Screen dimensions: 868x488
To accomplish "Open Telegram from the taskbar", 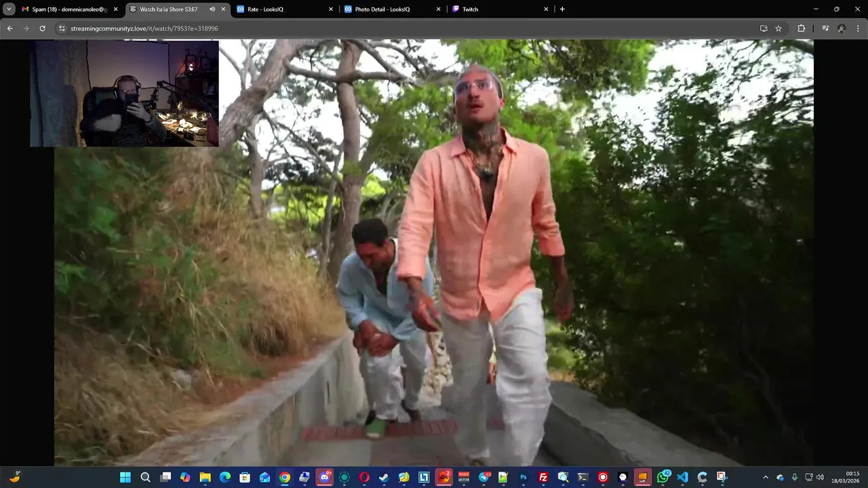I will pos(484,477).
